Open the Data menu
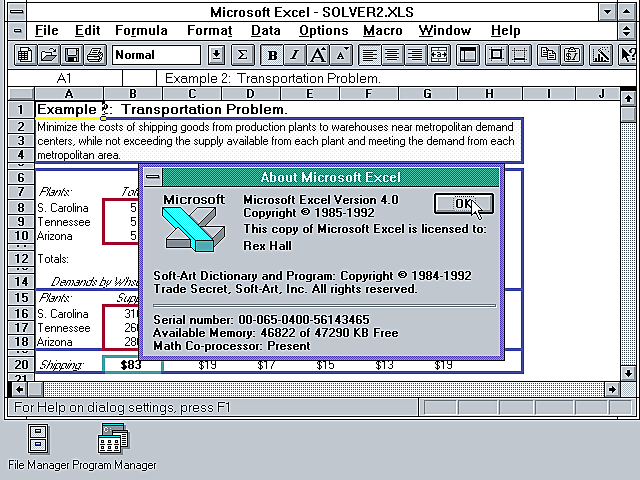Image resolution: width=640 pixels, height=480 pixels. coord(265,31)
